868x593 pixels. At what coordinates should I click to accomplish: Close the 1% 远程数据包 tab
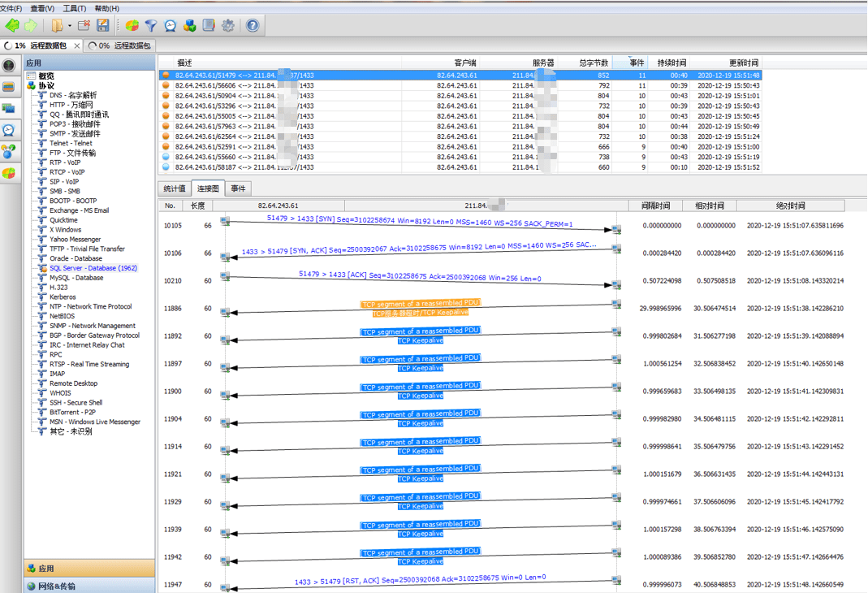click(x=77, y=46)
